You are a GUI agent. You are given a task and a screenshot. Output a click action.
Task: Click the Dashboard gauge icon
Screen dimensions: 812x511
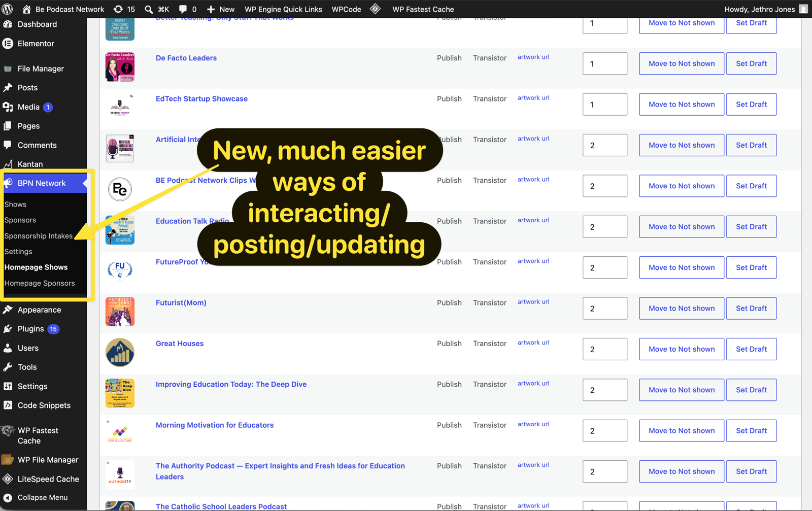coord(8,24)
